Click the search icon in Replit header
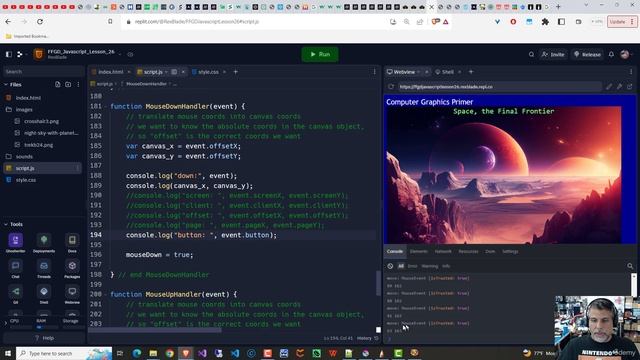 pyautogui.click(x=531, y=54)
